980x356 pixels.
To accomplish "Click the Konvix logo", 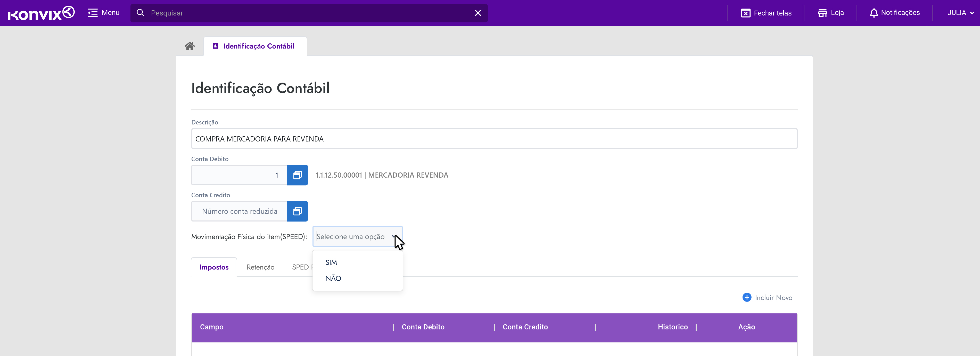I will pos(41,13).
